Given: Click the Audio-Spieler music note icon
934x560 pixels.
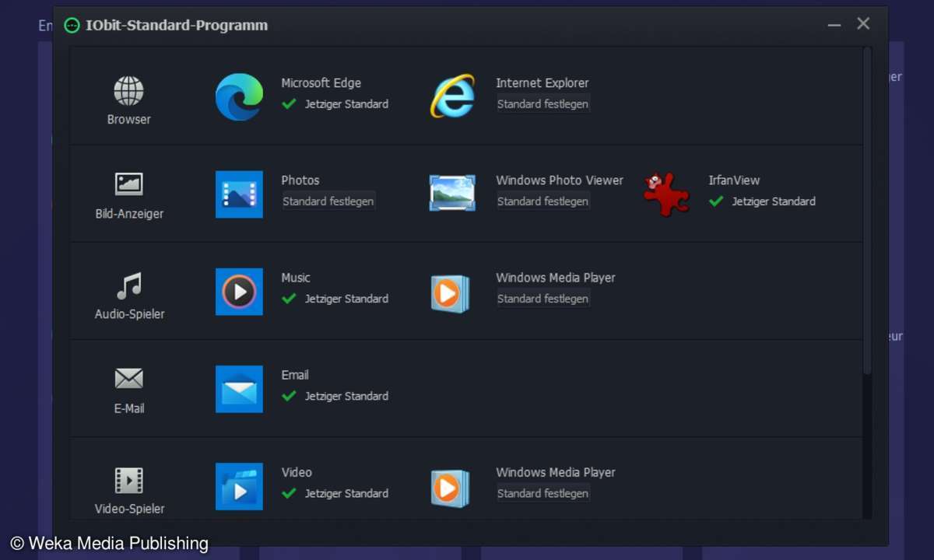Looking at the screenshot, I should 129,285.
